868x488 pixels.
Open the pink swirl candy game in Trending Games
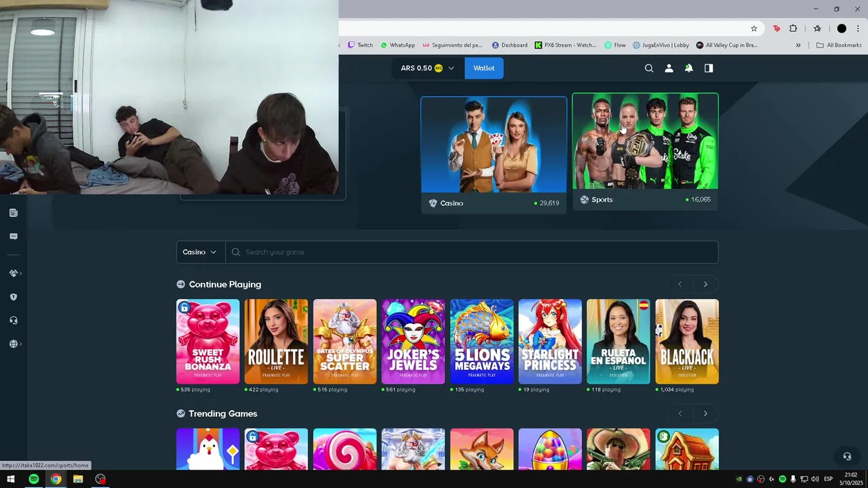click(x=344, y=449)
